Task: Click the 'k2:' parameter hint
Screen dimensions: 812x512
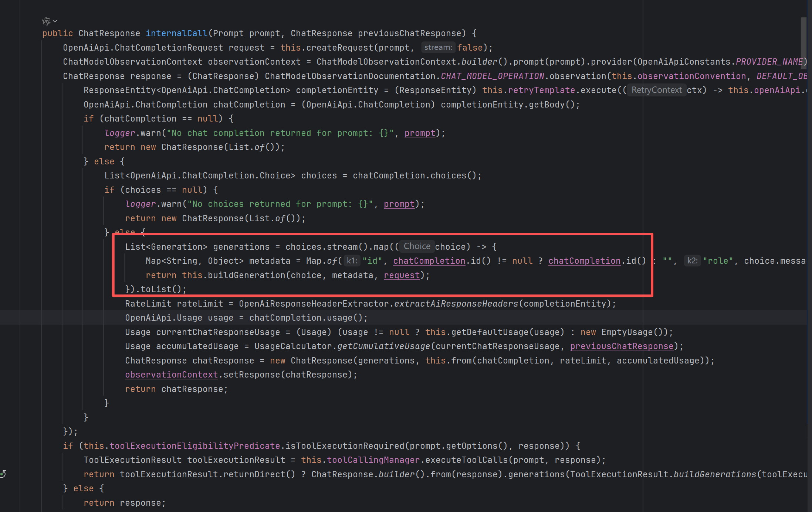Action: [692, 261]
